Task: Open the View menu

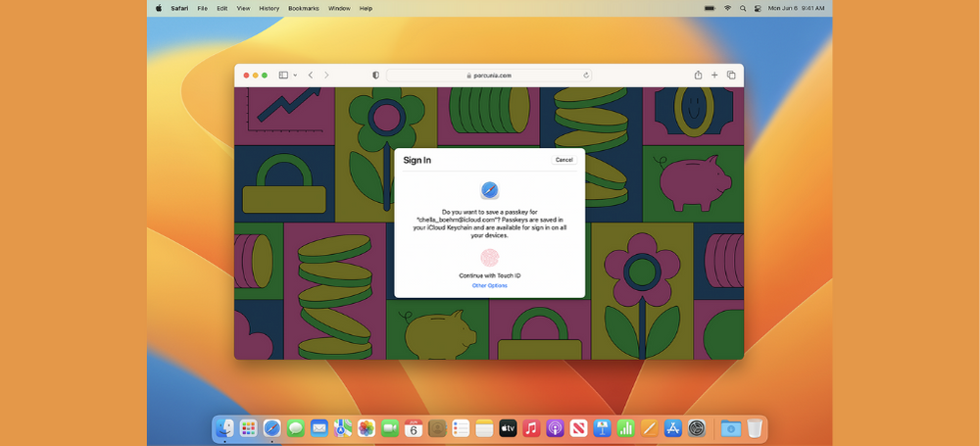Action: pos(243,8)
